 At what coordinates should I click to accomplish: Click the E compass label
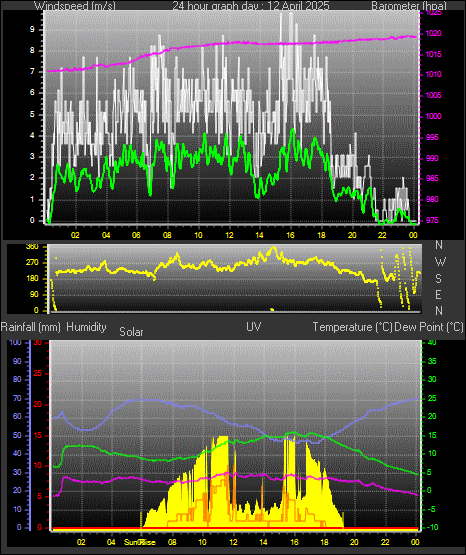[438, 294]
